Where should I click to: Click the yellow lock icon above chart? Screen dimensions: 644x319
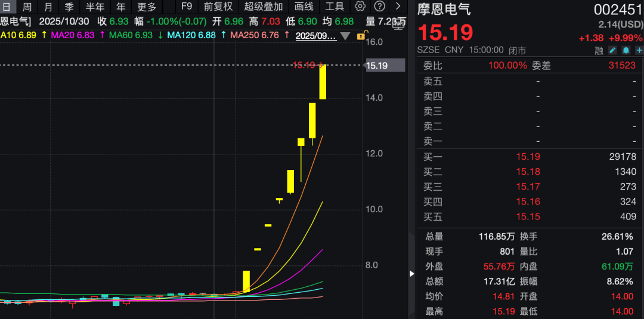click(x=360, y=36)
